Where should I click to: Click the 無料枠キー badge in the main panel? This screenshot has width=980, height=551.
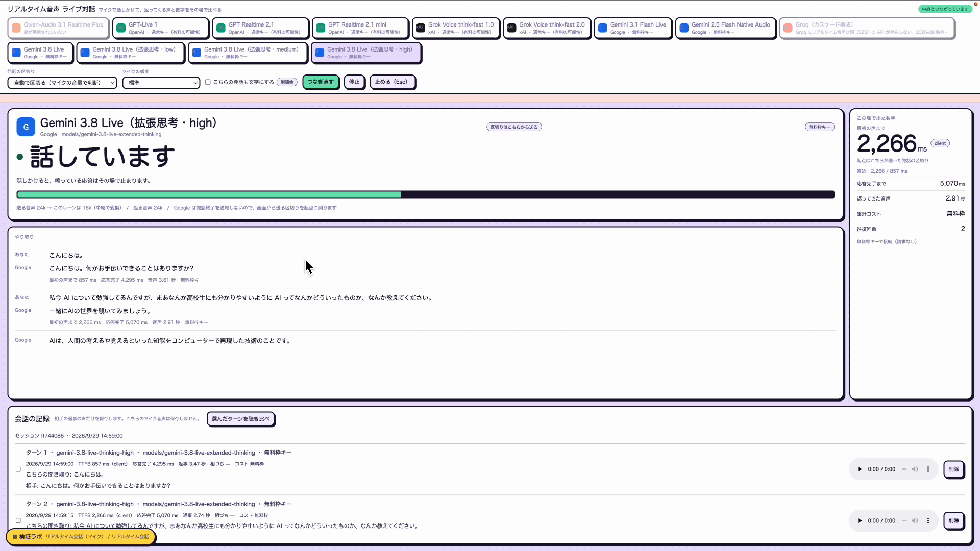pyautogui.click(x=819, y=127)
